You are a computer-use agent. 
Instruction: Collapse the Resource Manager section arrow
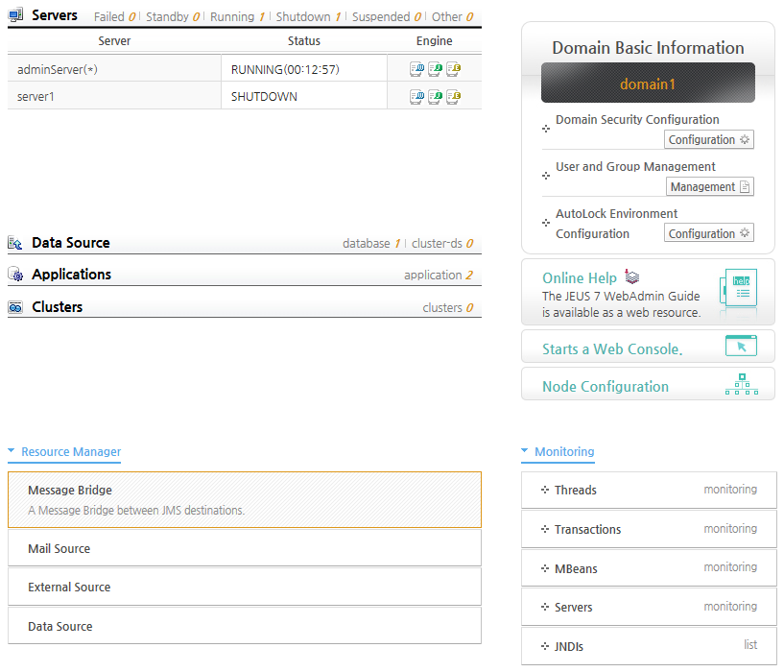point(12,450)
